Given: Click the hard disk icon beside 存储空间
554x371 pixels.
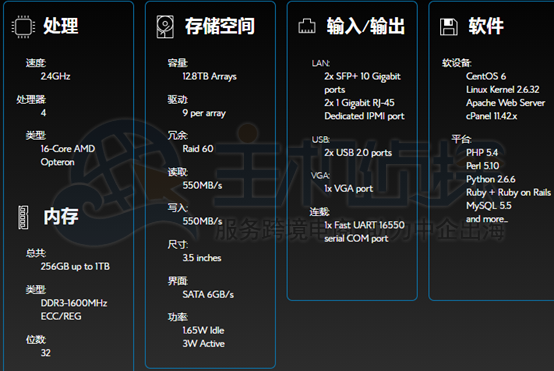Looking at the screenshot, I should 165,26.
